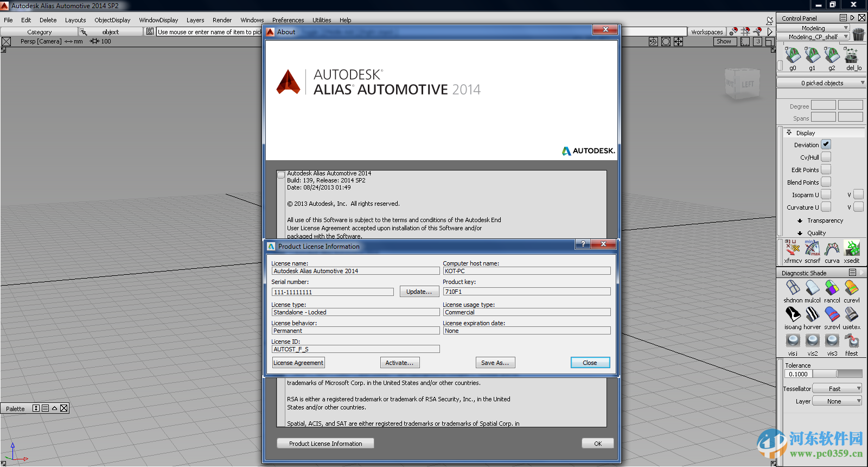868x467 pixels.
Task: Select the g0 shelf tool
Action: [793, 55]
